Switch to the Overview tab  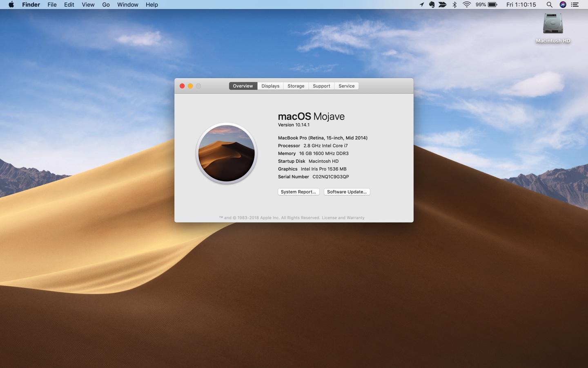coord(243,86)
